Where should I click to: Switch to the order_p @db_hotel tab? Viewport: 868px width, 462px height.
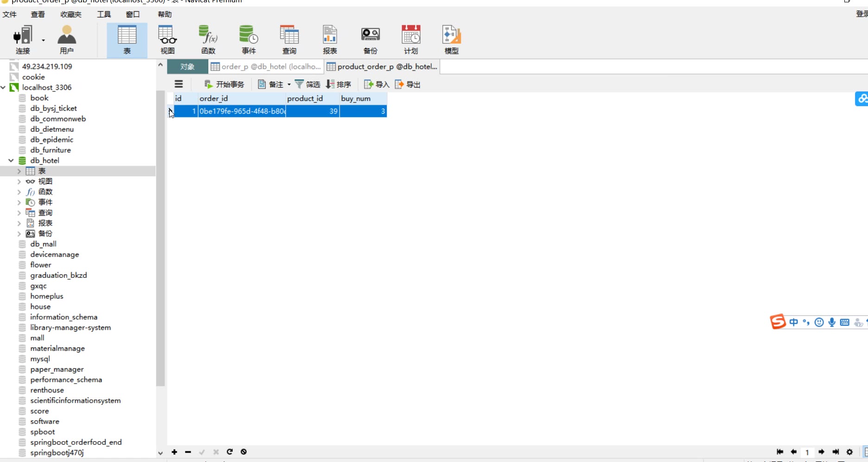pos(266,67)
